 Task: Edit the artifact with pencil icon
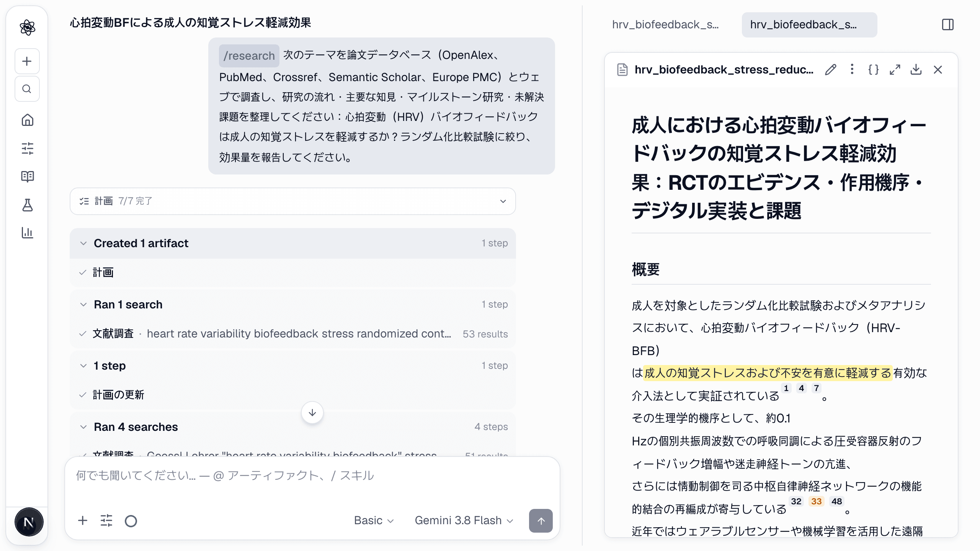[x=831, y=70]
